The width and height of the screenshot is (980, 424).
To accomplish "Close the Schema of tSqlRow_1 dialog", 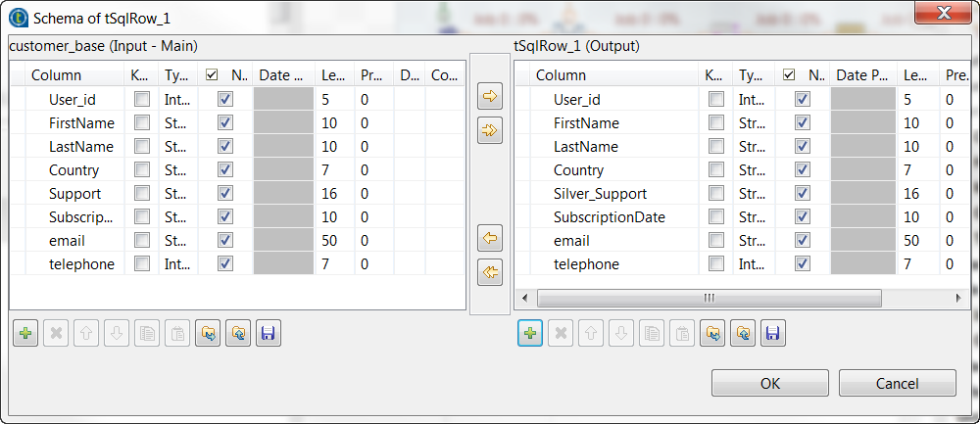I will pos(944,13).
